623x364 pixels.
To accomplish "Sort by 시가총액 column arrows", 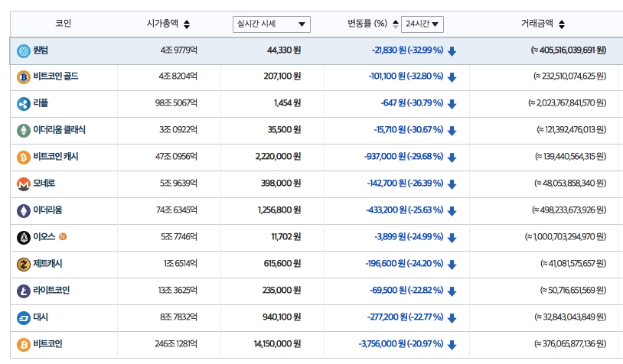I will click(188, 24).
